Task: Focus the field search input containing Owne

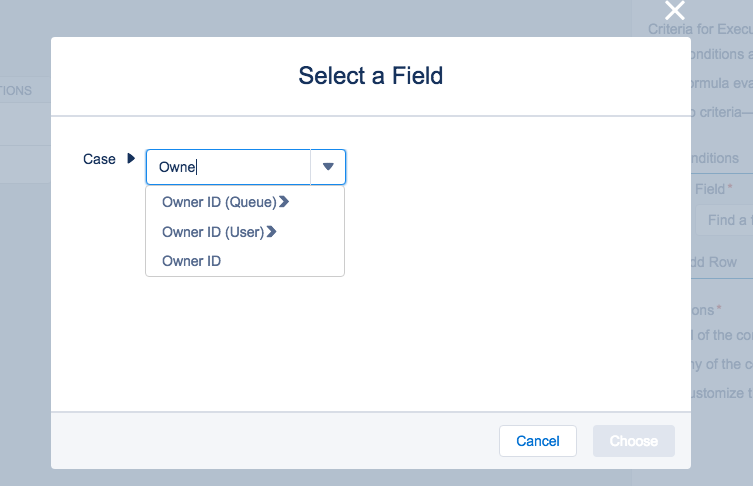Action: (x=230, y=167)
